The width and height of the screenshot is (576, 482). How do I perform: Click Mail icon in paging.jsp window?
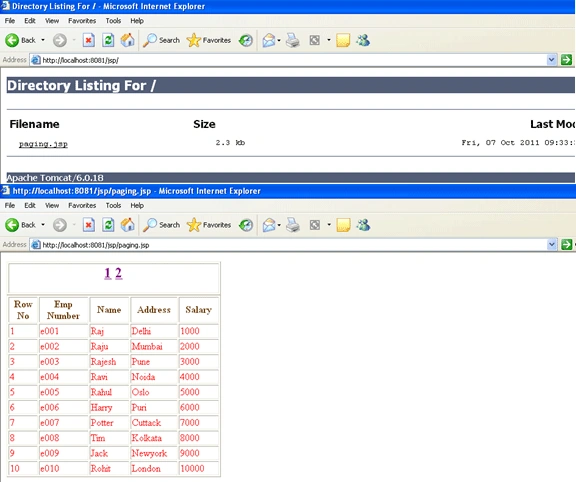pos(269,225)
